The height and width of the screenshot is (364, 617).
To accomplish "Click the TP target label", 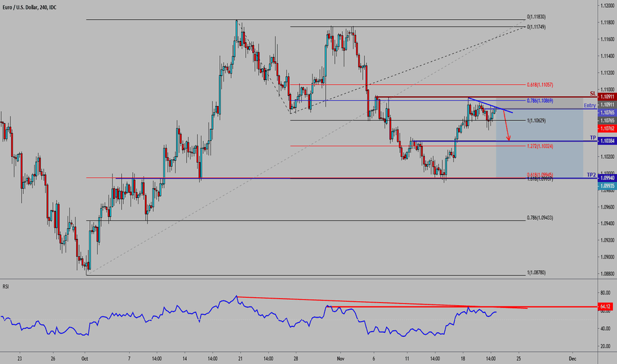I will point(594,137).
